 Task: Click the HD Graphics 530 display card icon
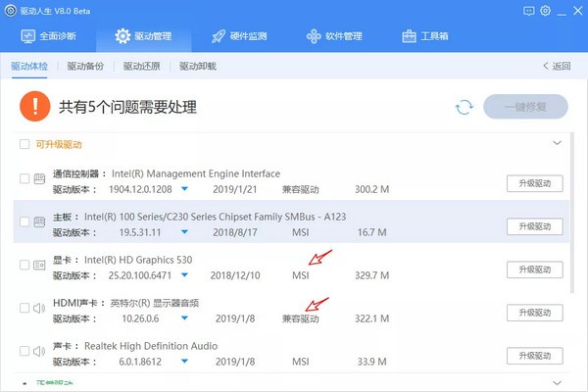coord(40,265)
